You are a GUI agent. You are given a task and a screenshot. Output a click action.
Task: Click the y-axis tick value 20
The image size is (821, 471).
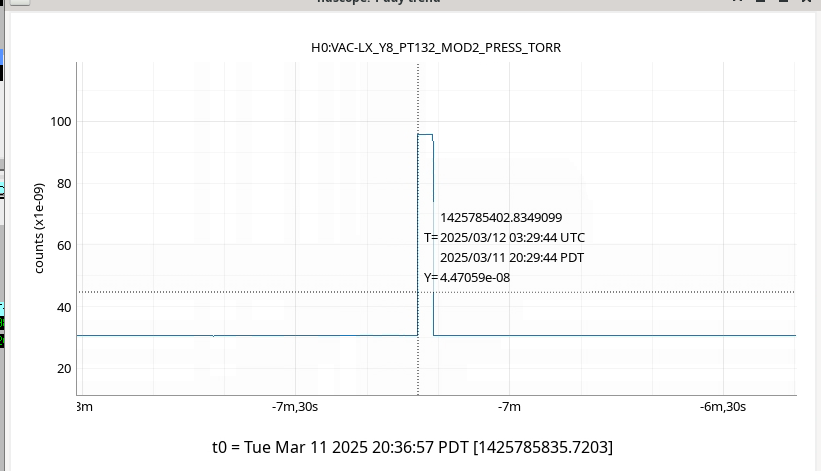pyautogui.click(x=64, y=369)
